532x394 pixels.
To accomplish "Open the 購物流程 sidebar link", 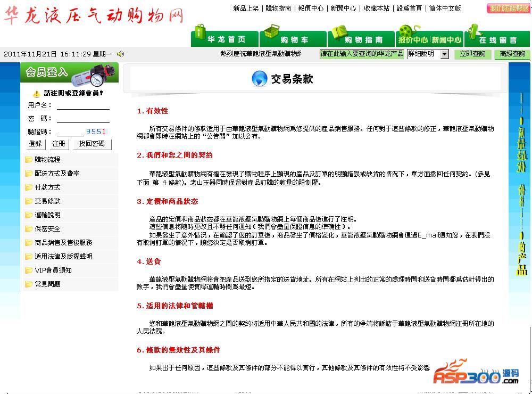I will click(47, 159).
